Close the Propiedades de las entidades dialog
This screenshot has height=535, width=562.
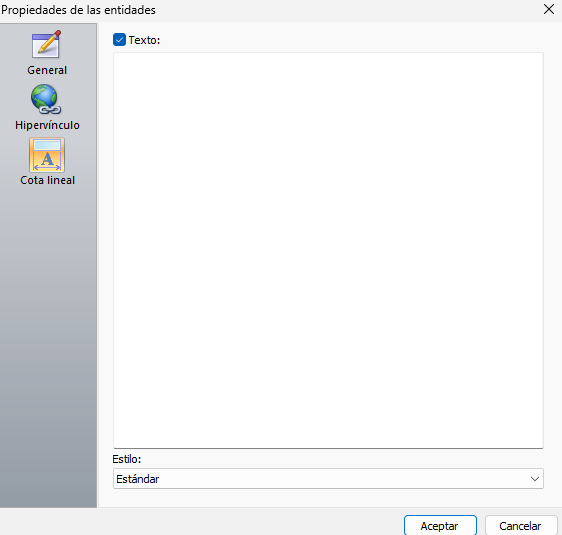[549, 9]
